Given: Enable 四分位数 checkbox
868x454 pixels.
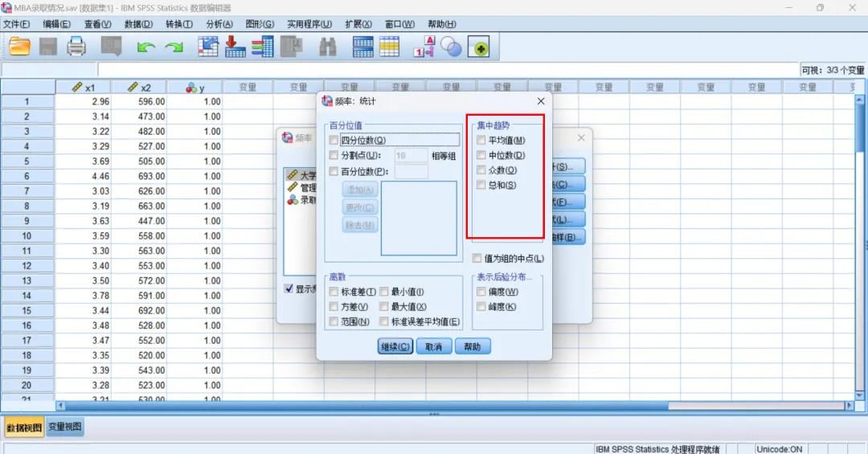Looking at the screenshot, I should click(x=334, y=140).
